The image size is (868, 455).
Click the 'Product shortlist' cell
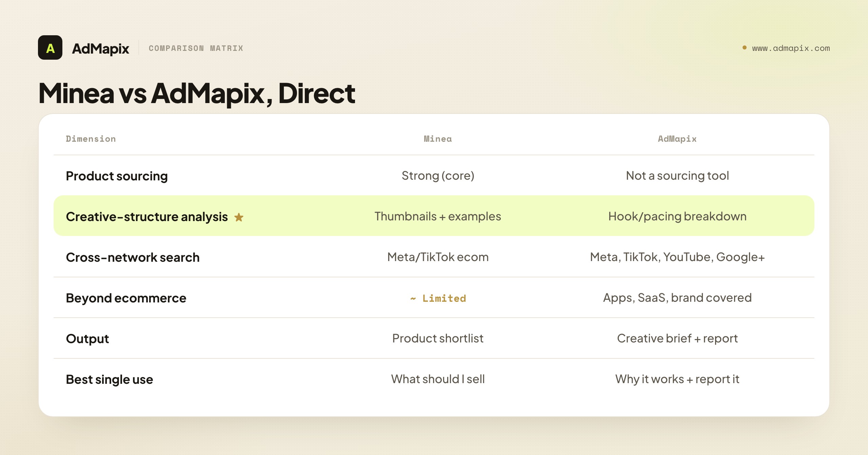[438, 338]
